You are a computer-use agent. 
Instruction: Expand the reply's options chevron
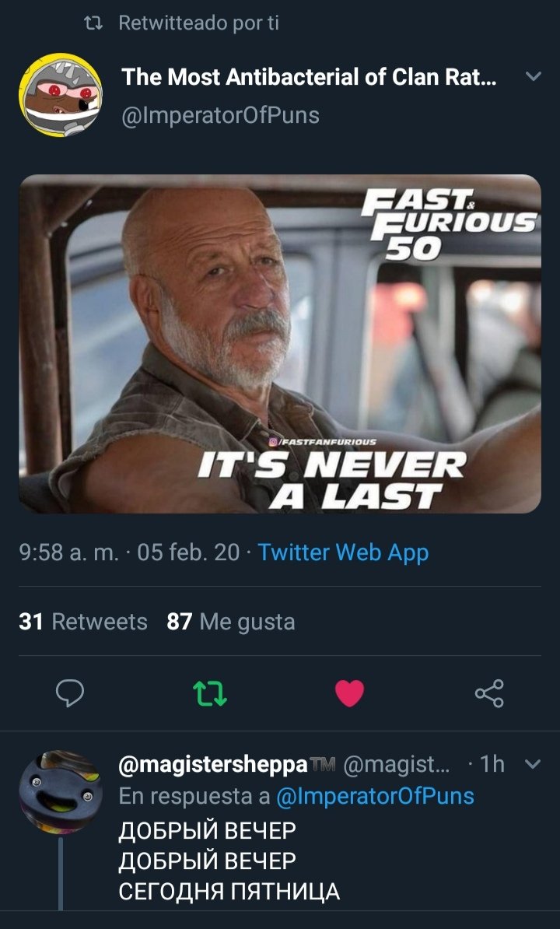coord(534,764)
